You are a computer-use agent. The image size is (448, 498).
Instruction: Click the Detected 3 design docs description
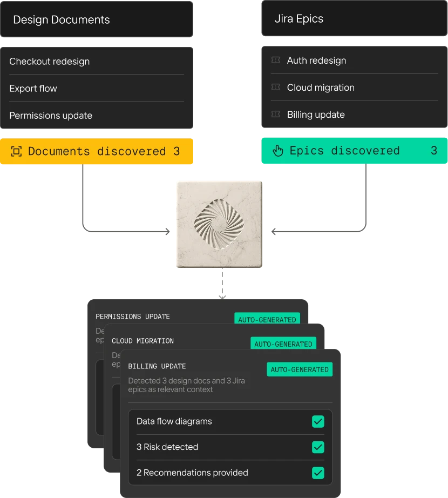(187, 385)
